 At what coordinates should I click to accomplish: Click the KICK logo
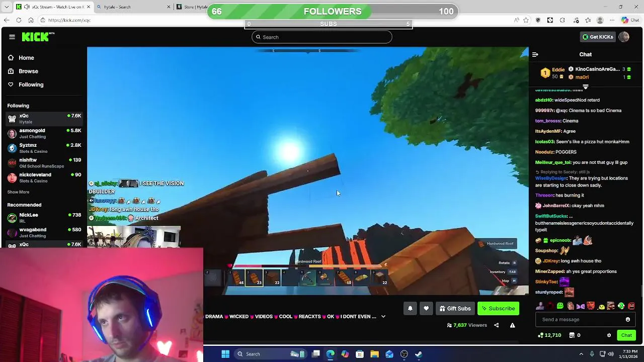click(38, 37)
